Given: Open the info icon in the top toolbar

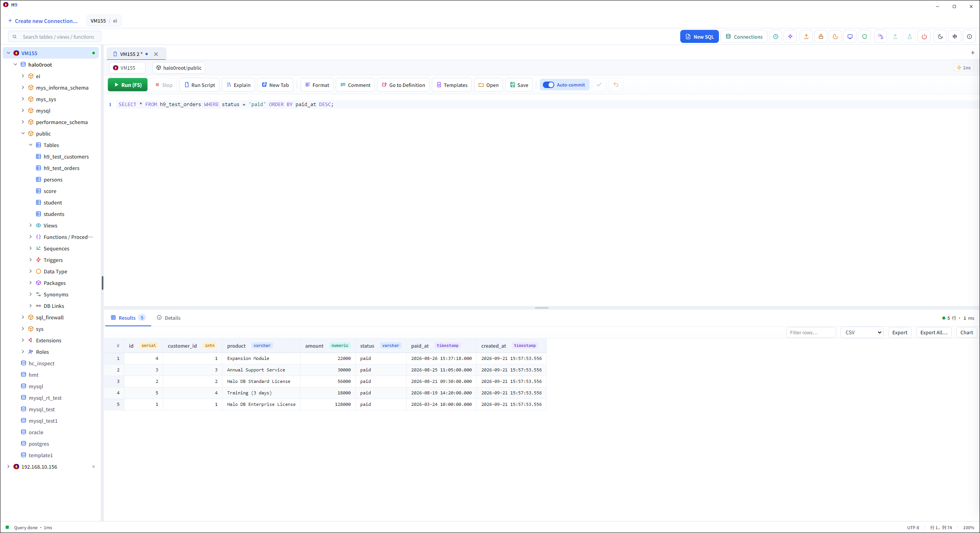Looking at the screenshot, I should (969, 37).
